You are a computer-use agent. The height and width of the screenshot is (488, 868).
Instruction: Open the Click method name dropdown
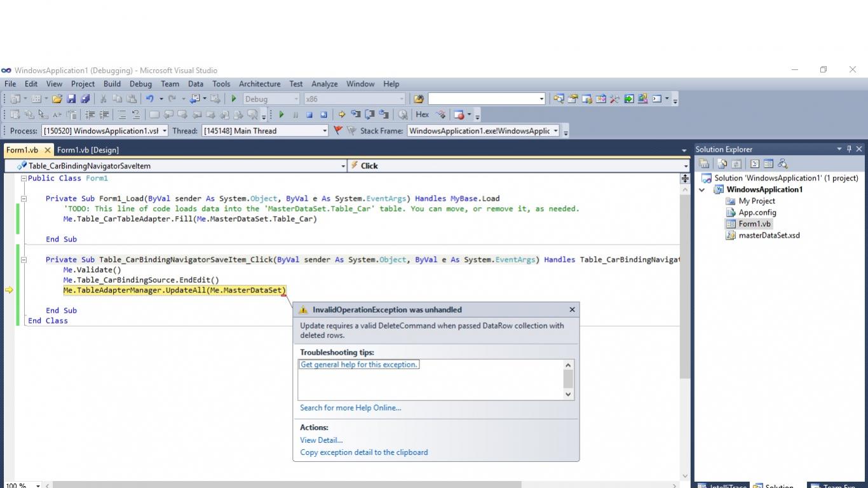point(519,166)
